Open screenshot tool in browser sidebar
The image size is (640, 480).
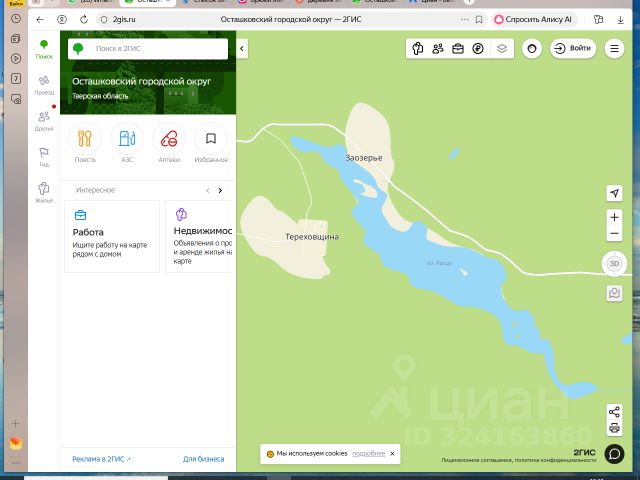pyautogui.click(x=16, y=98)
